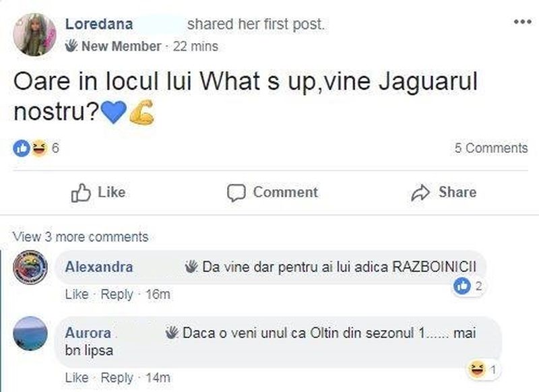Click the haha reaction badge on Aurora's comment

tap(484, 369)
